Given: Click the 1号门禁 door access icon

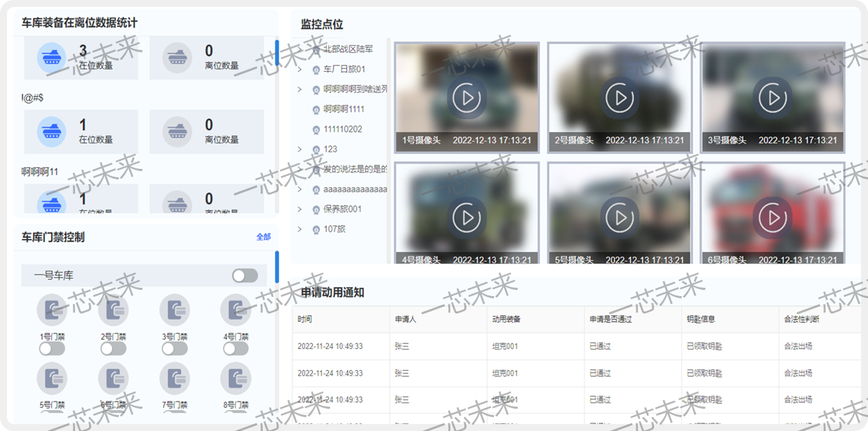Looking at the screenshot, I should click(x=52, y=310).
